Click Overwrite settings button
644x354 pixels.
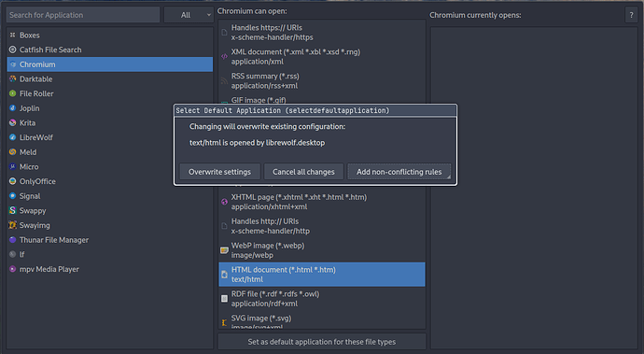(x=219, y=172)
